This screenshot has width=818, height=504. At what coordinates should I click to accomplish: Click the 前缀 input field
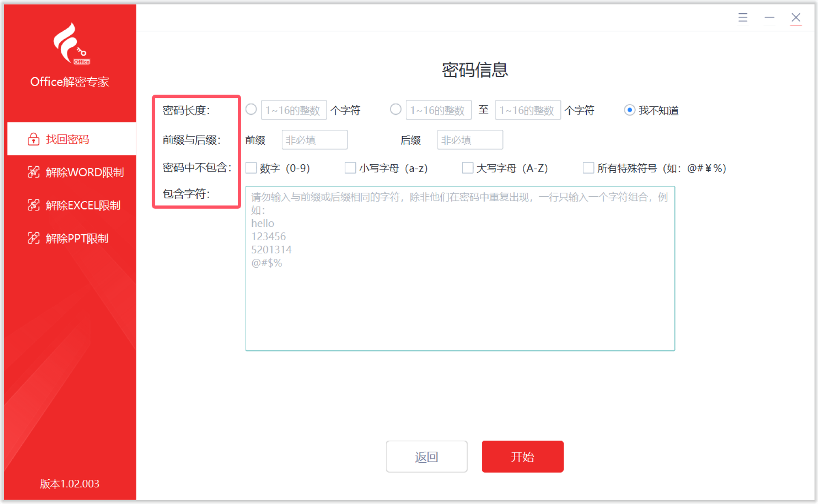314,140
